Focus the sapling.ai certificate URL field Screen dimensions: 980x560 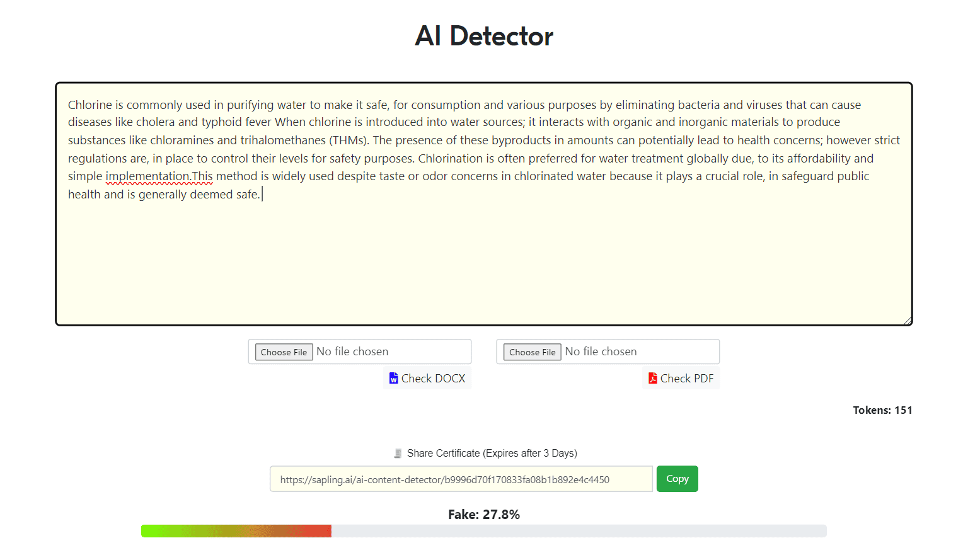pos(461,479)
